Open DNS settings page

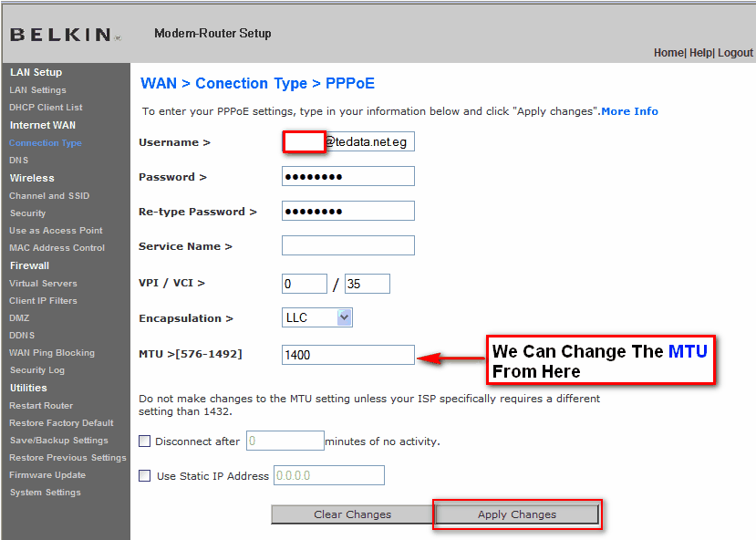(19, 160)
